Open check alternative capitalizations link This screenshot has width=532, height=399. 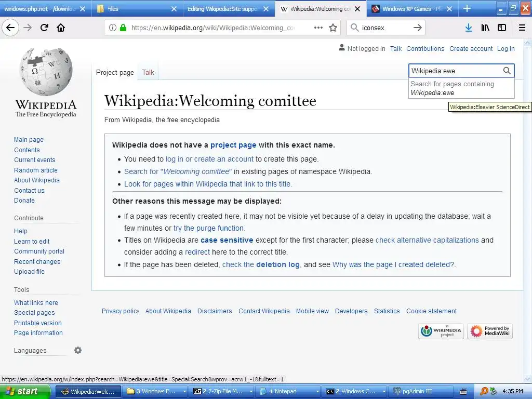click(427, 240)
